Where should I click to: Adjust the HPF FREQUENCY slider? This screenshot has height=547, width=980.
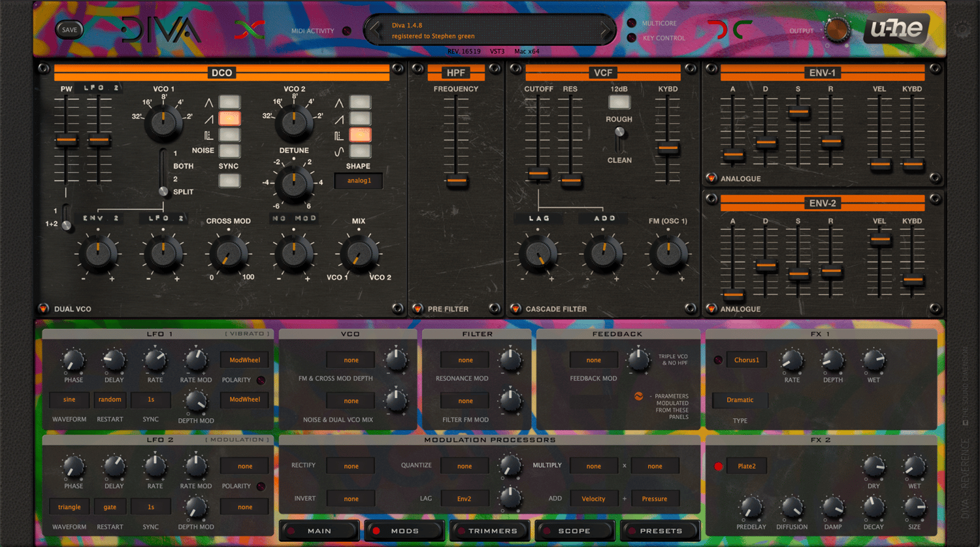[x=457, y=180]
